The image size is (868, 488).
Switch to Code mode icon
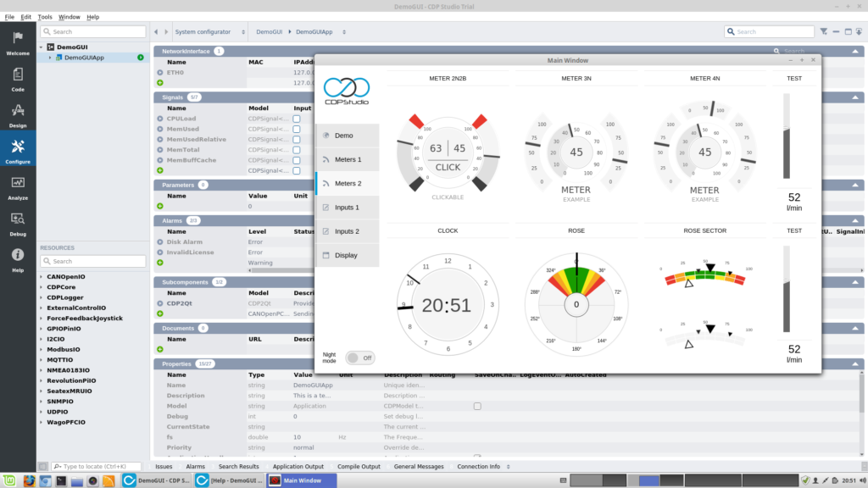[18, 78]
